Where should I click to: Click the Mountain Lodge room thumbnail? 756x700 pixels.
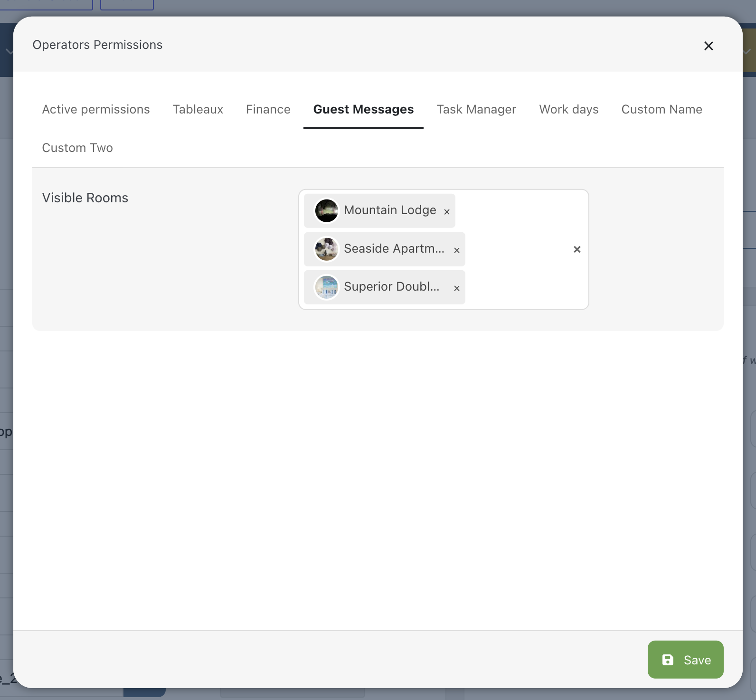tap(327, 210)
